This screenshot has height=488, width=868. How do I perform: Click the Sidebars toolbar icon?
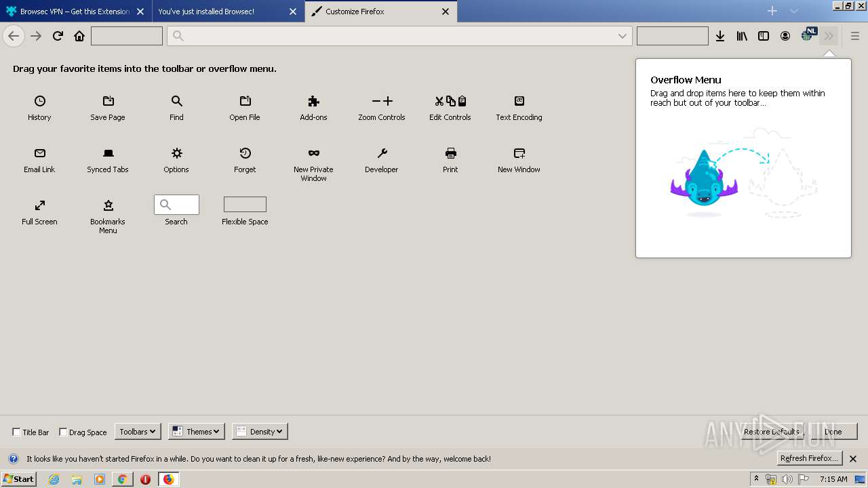tap(764, 36)
